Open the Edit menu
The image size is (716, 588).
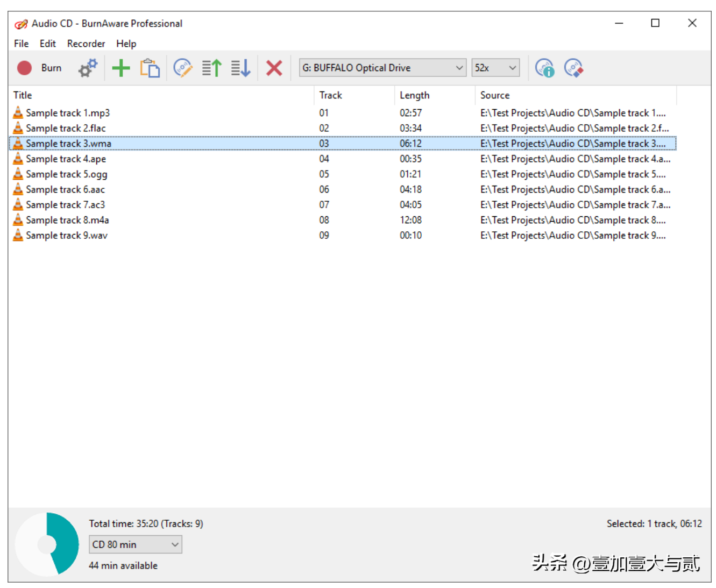[48, 44]
